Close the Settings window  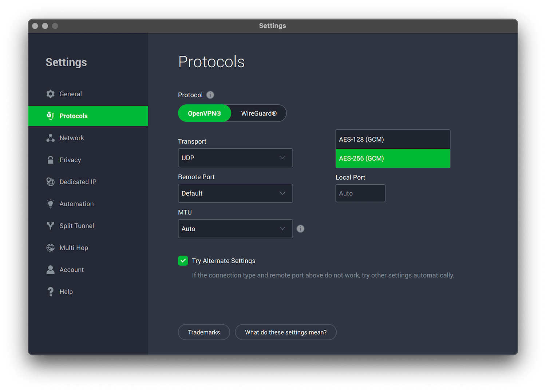tap(35, 26)
